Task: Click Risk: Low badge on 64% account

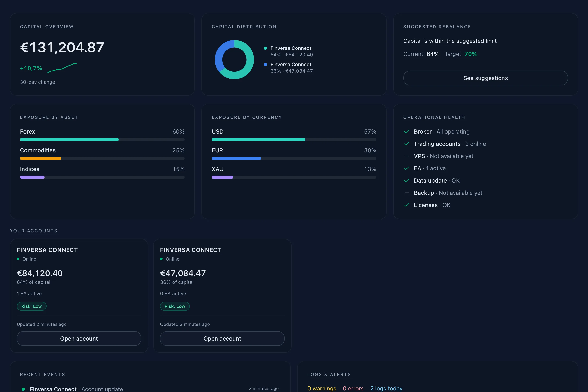Action: [31, 306]
